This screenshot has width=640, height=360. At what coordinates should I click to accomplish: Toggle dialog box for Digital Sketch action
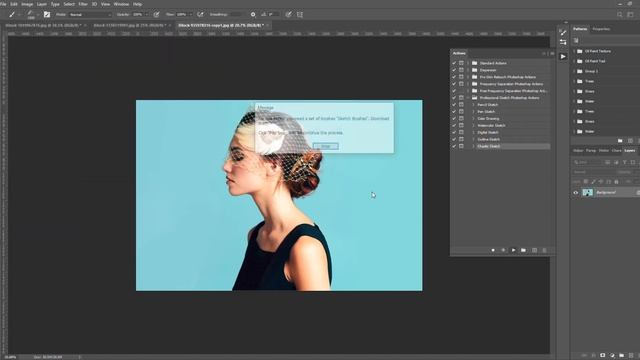(461, 132)
